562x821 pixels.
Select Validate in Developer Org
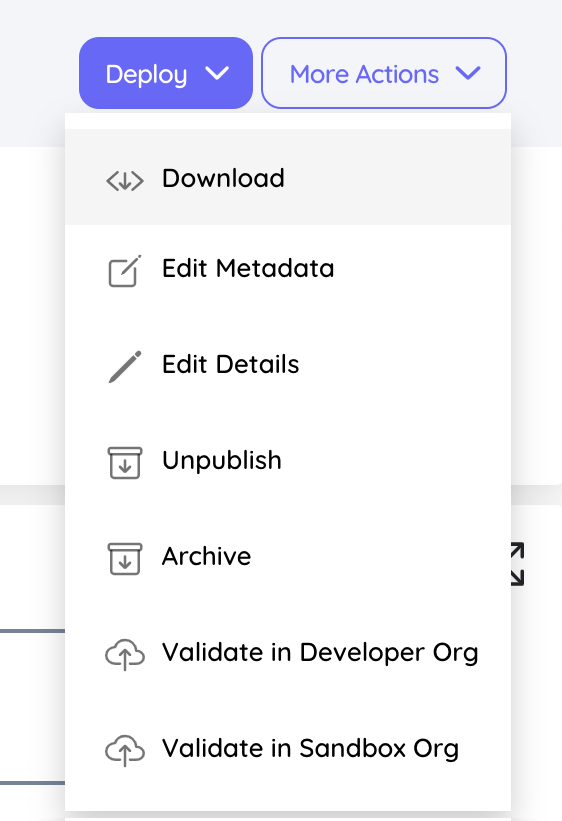[x=320, y=652]
